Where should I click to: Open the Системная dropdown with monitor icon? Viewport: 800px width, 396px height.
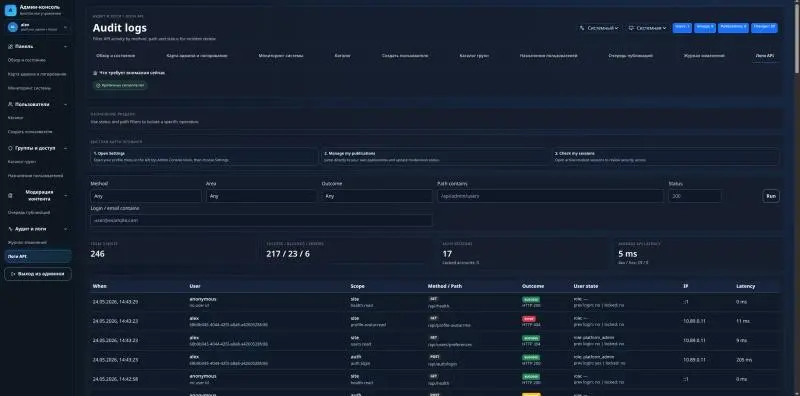647,28
